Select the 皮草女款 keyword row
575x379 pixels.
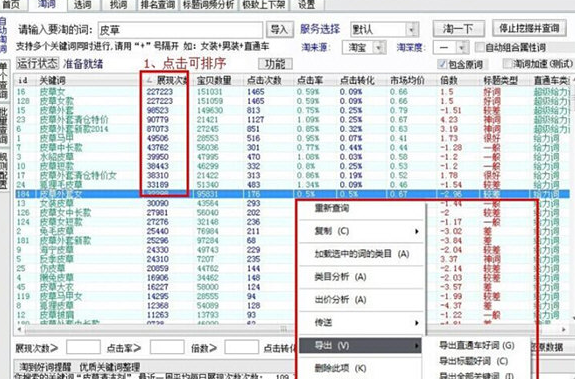[292, 101]
